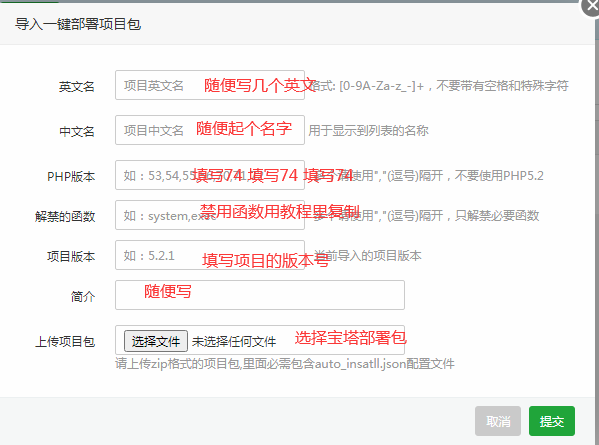The image size is (599, 445).
Task: Click the gray 取消 cancel button
Action: pyautogui.click(x=498, y=421)
